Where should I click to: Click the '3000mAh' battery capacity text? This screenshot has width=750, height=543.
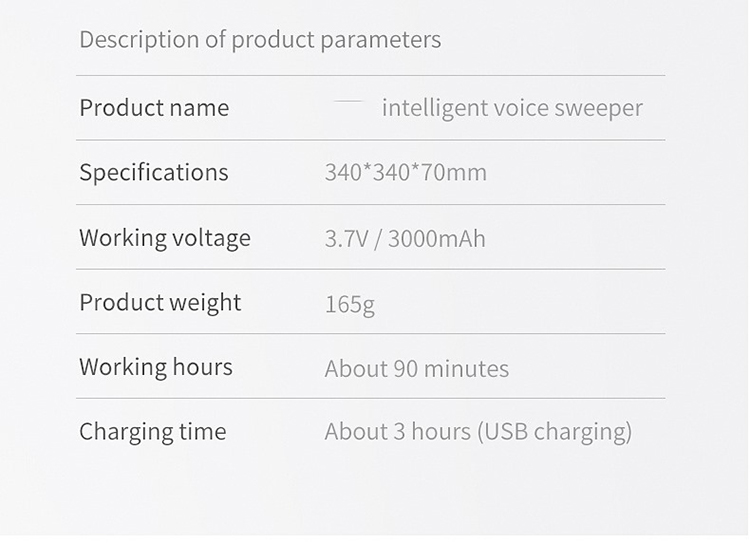tap(436, 239)
